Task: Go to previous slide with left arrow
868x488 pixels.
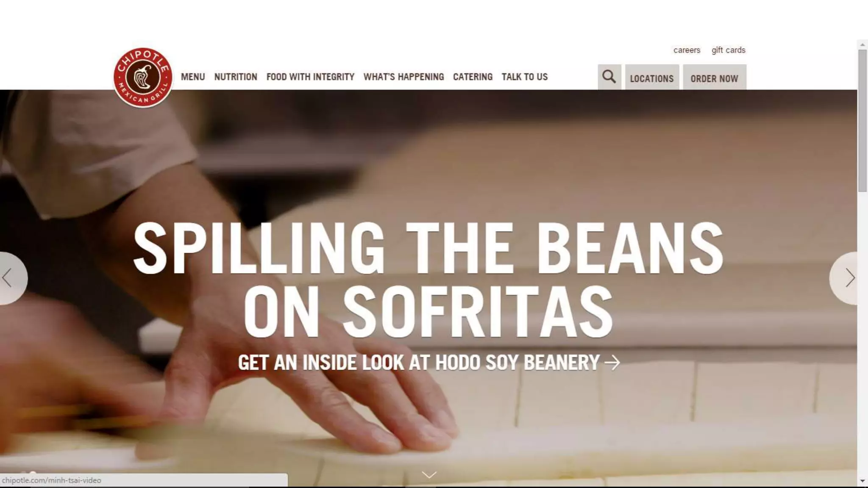Action: coord(12,278)
